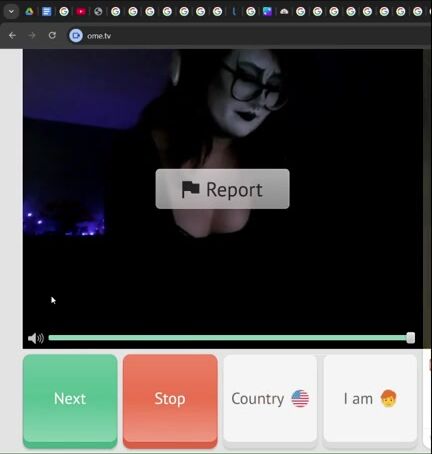Focus the ome.tv address bar

[233, 35]
